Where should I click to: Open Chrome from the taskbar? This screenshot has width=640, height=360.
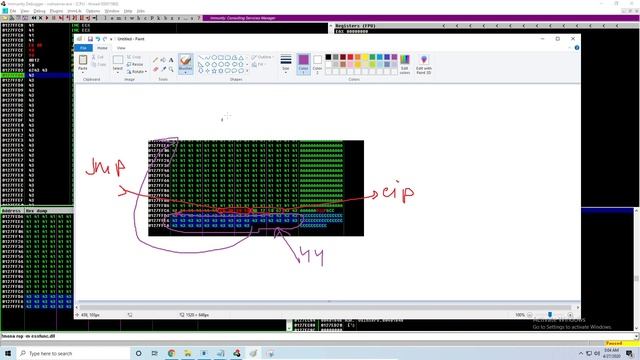click(171, 353)
